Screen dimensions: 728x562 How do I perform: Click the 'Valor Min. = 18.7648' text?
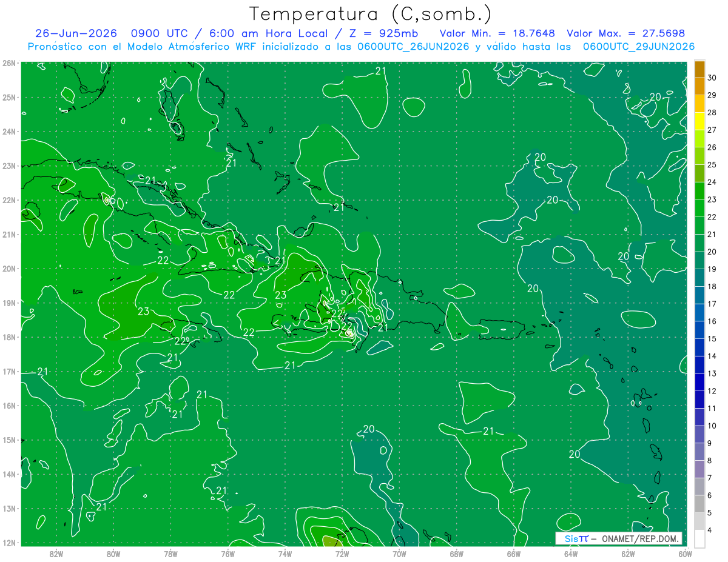click(497, 33)
